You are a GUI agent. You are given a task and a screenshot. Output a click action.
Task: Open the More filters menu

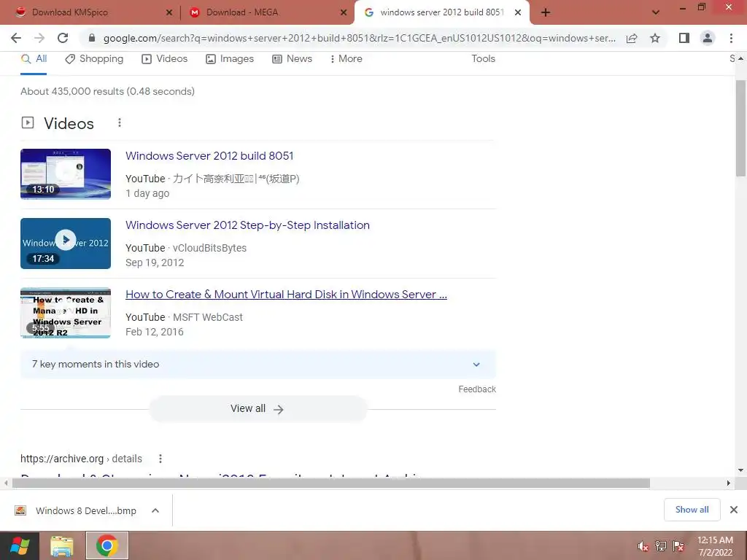tap(347, 58)
